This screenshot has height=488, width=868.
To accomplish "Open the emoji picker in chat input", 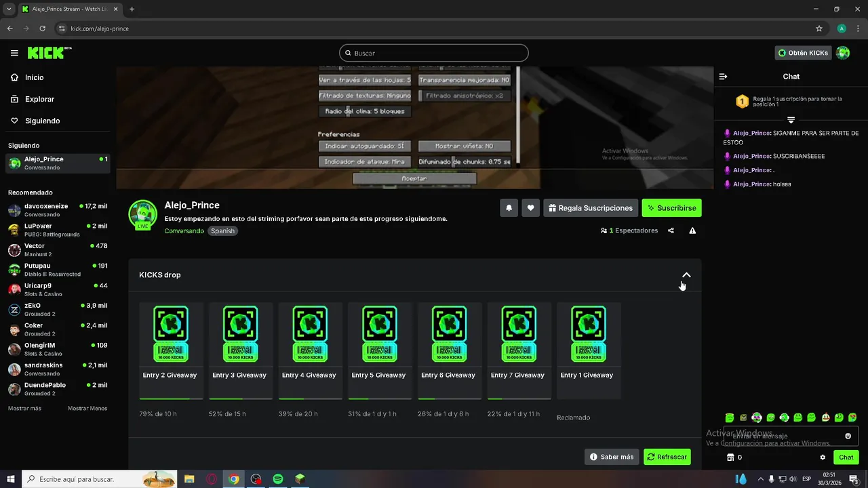I will coord(848,436).
